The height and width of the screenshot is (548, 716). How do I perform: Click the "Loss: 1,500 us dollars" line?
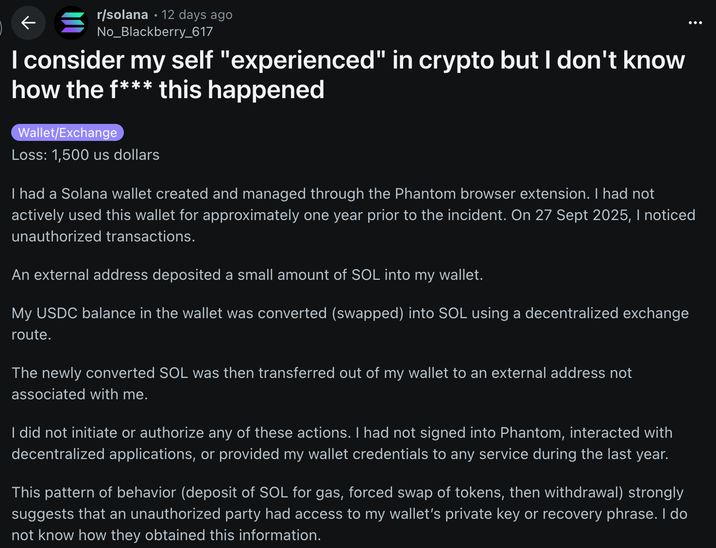tap(85, 155)
